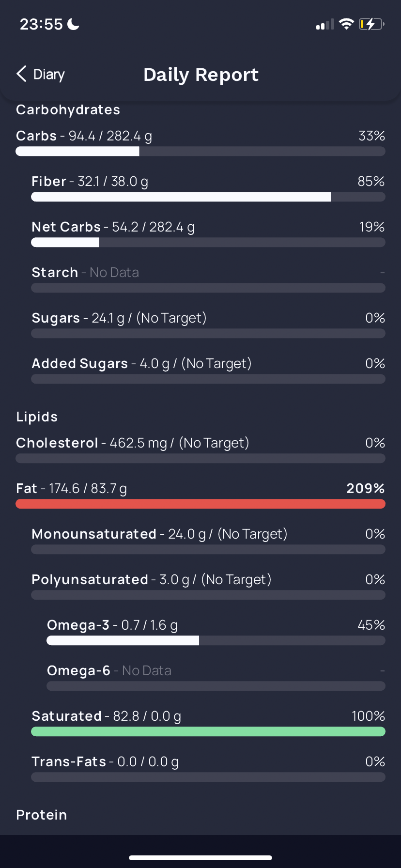Tap the battery charging icon
The image size is (401, 868).
coord(371,24)
